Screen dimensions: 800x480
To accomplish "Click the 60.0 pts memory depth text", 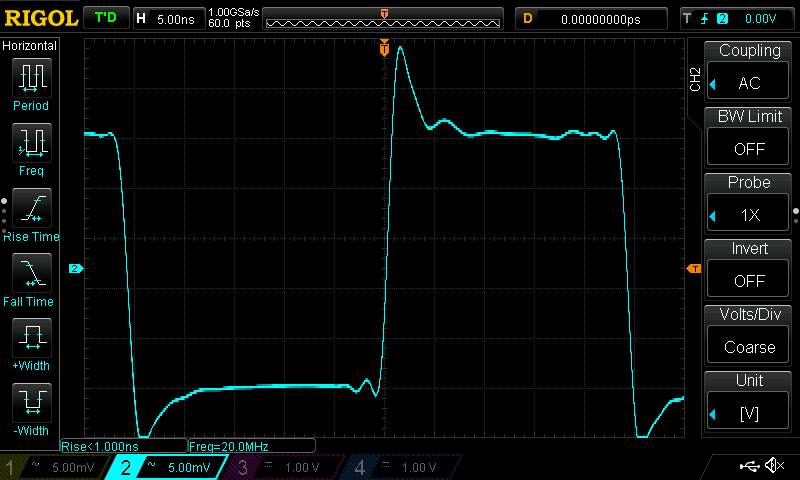I will click(x=229, y=23).
